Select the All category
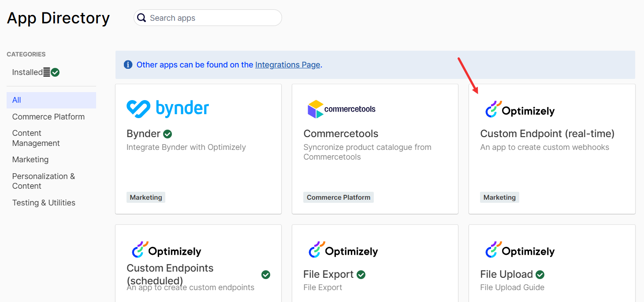This screenshot has height=302, width=644. click(17, 100)
